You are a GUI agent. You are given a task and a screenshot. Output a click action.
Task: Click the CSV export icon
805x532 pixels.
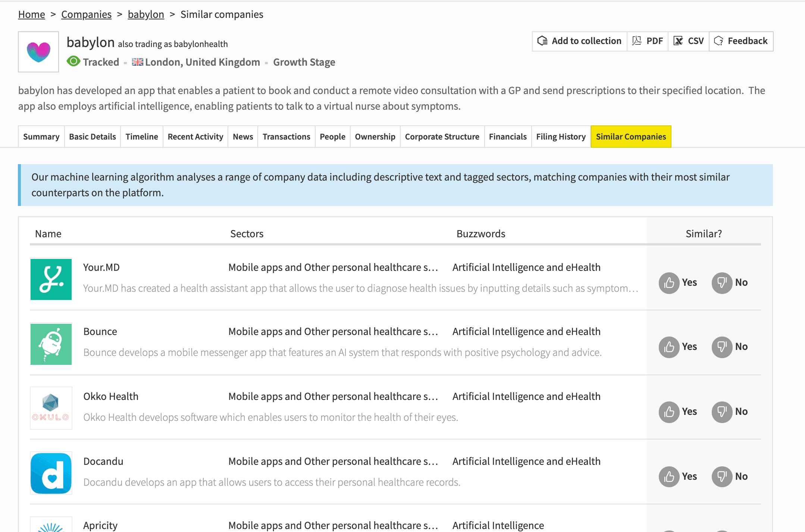[x=678, y=41]
